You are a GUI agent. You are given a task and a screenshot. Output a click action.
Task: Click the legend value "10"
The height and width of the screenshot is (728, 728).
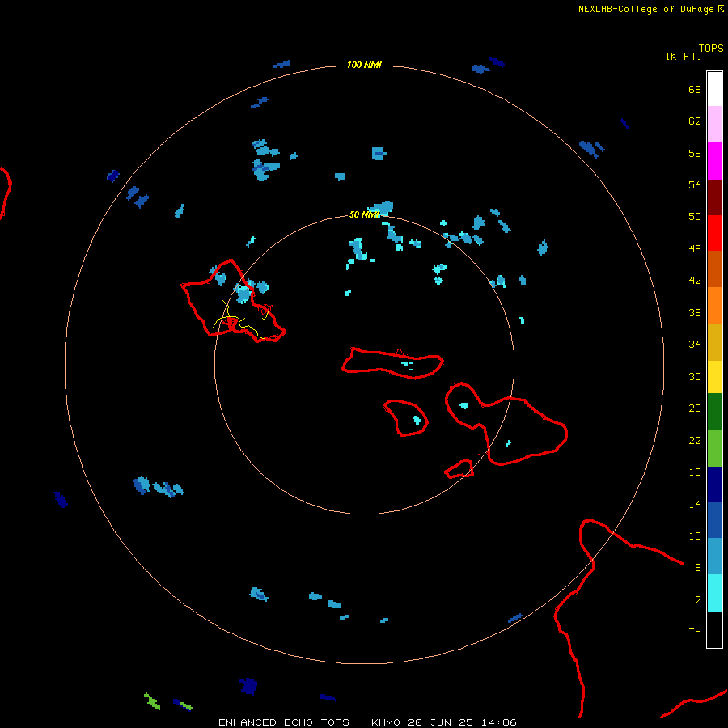(x=695, y=535)
